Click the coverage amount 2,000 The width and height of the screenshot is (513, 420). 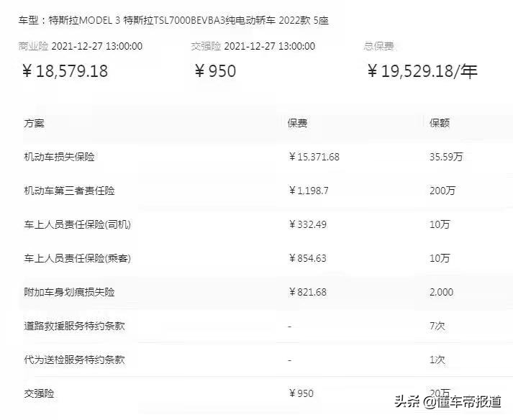[x=441, y=292]
